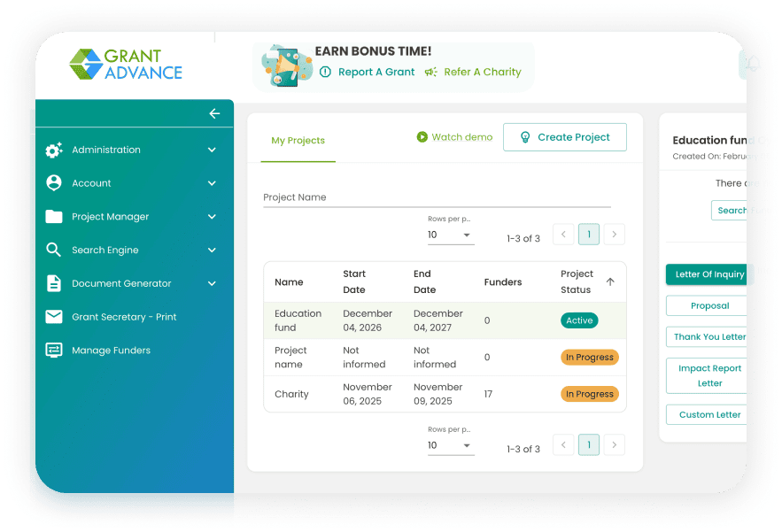Click the Grant Secretary envelope icon
The height and width of the screenshot is (532, 782).
tap(54, 317)
